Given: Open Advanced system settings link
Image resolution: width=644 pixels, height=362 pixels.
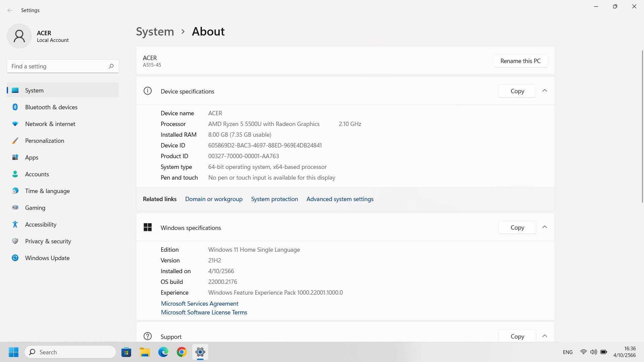Looking at the screenshot, I should coord(340,199).
